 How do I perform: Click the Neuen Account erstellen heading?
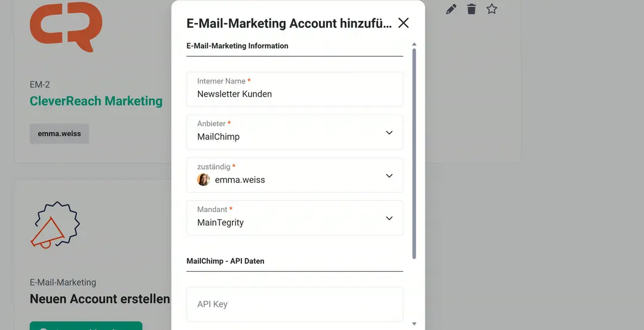click(100, 299)
